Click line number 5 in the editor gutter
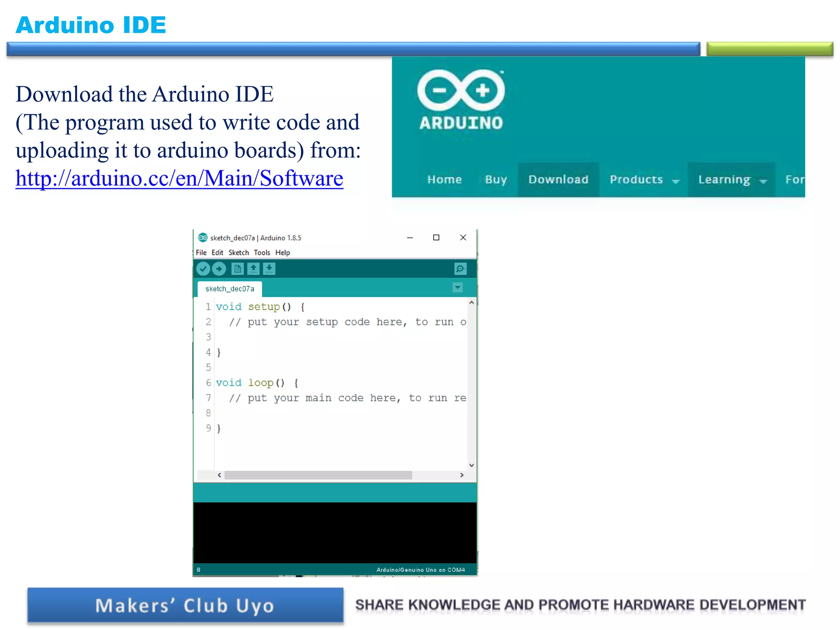 (x=208, y=367)
